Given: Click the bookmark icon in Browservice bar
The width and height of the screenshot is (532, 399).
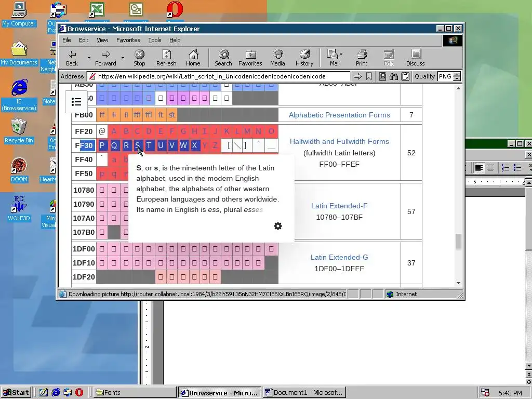Looking at the screenshot, I should (369, 76).
